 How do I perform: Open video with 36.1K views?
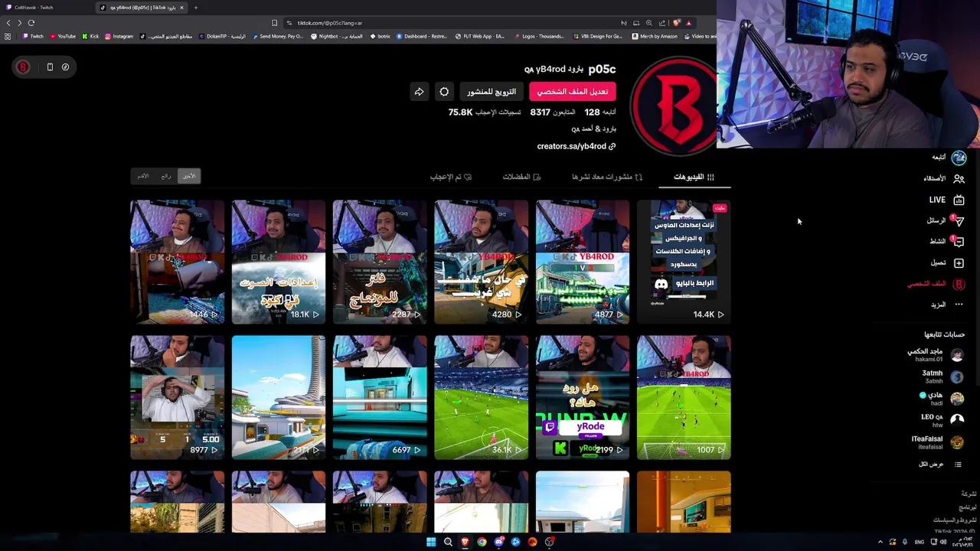(481, 397)
